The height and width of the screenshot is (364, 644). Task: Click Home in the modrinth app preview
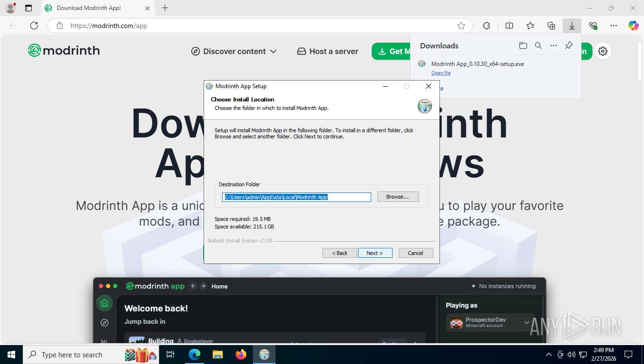pos(219,286)
